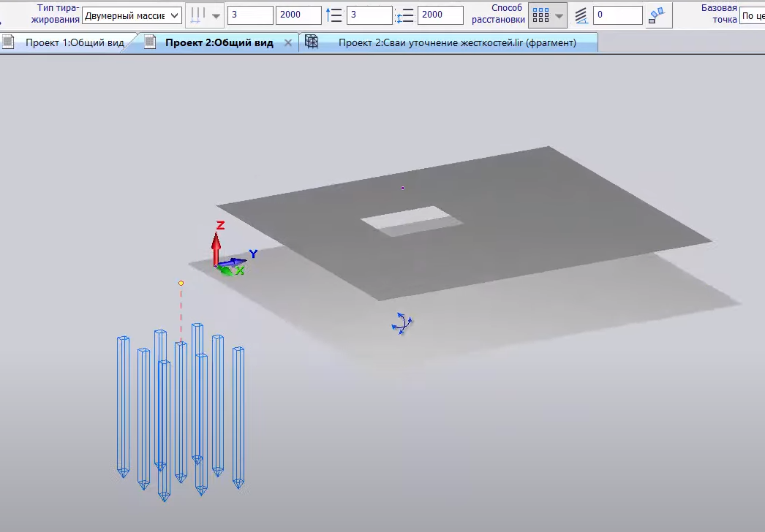Click the row count icon with up arrow
Image resolution: width=765 pixels, height=532 pixels.
click(x=334, y=15)
